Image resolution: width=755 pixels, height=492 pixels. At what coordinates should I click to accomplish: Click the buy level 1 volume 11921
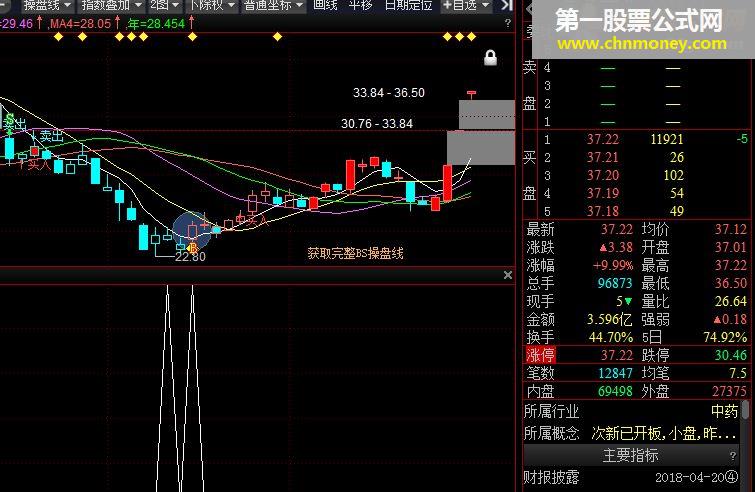coord(667,140)
